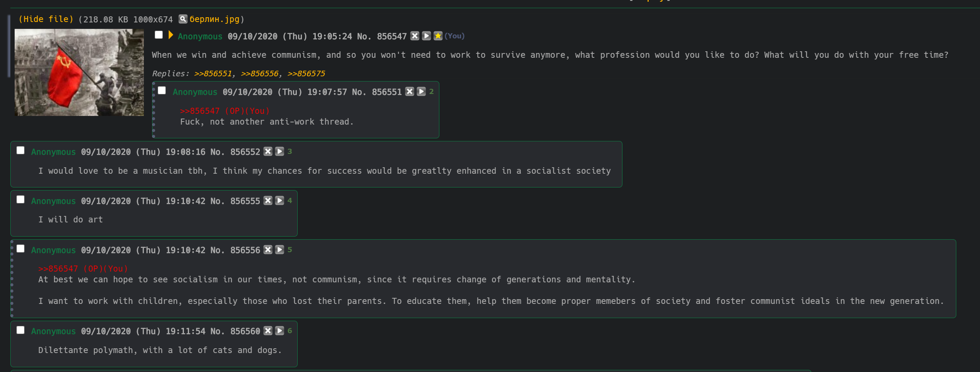The image size is (980, 372).
Task: Enlarge the red flag image thumbnail
Action: tap(79, 72)
